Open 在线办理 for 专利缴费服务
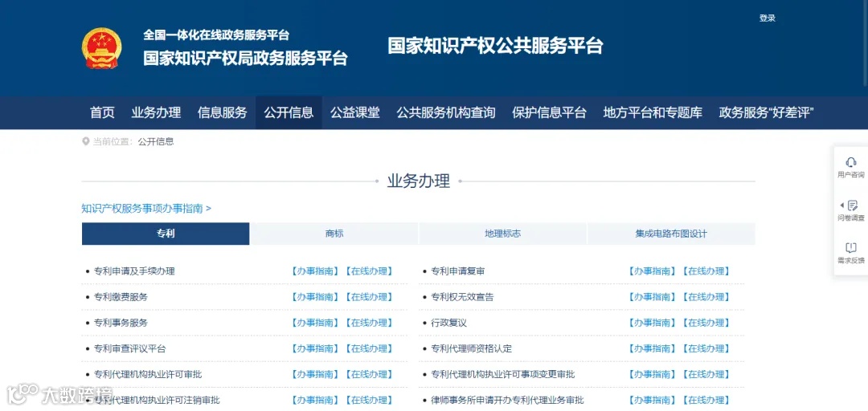 [x=369, y=297]
